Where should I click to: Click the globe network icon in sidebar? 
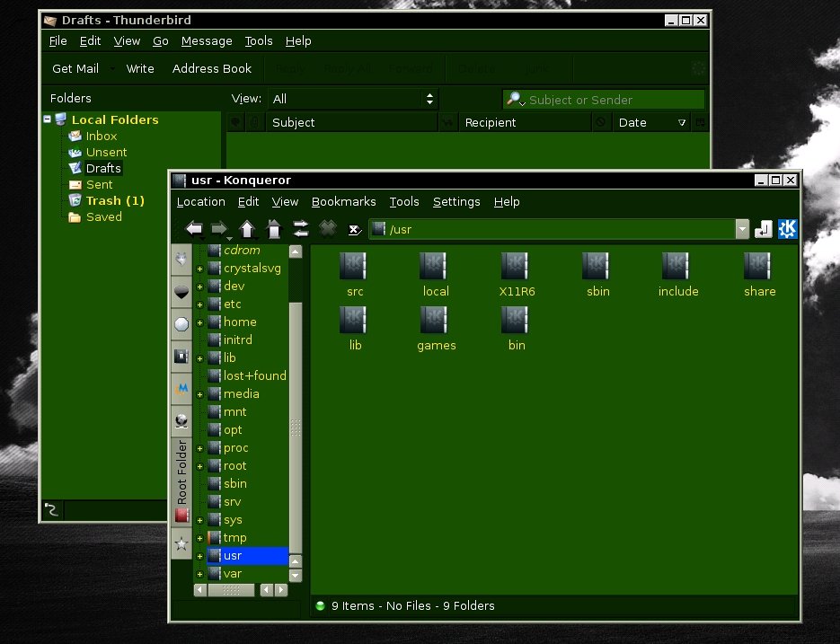coord(181,421)
